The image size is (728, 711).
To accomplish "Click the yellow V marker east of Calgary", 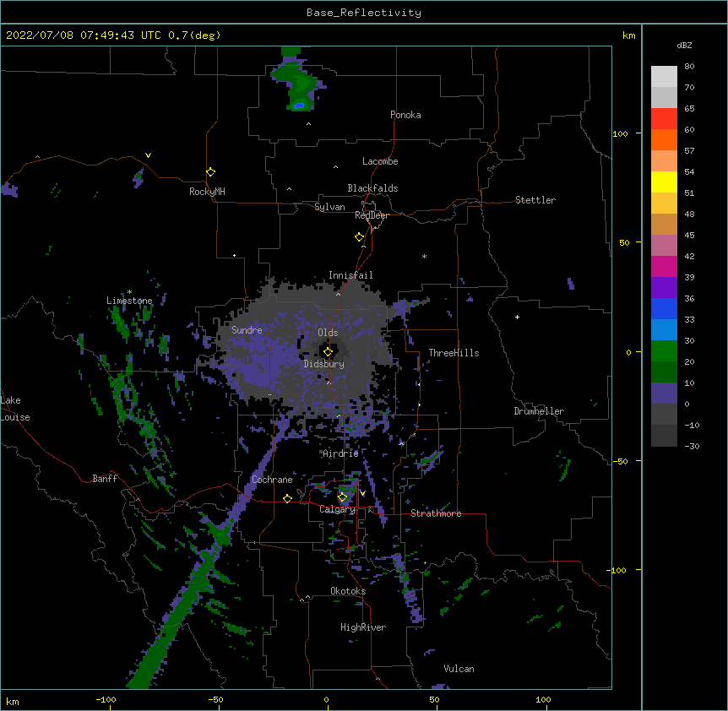I will 362,493.
